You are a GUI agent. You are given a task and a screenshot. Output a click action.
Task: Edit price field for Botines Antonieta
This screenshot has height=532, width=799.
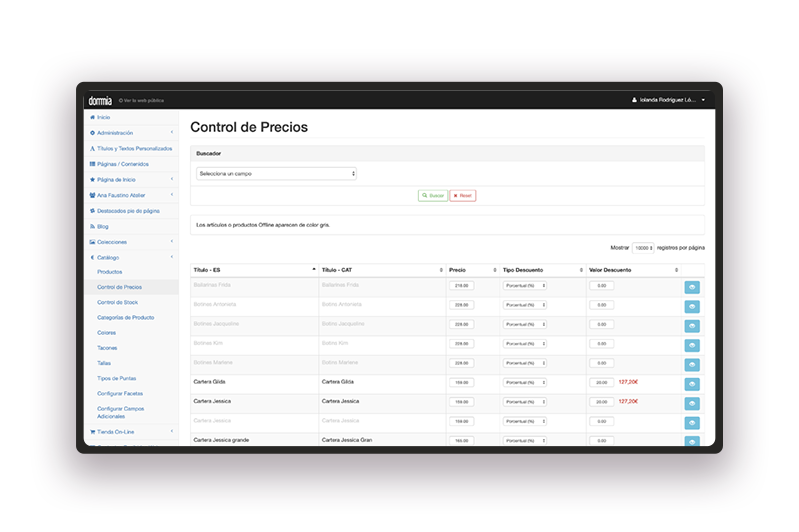(462, 305)
